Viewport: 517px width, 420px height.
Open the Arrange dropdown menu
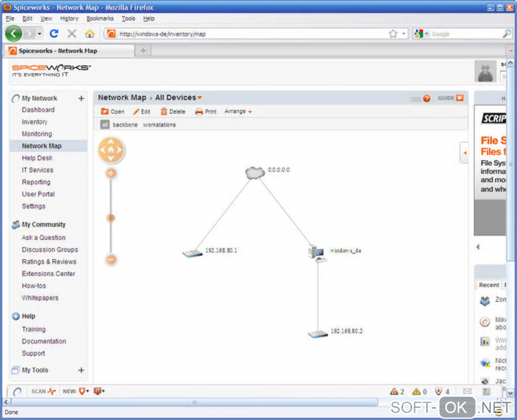238,111
